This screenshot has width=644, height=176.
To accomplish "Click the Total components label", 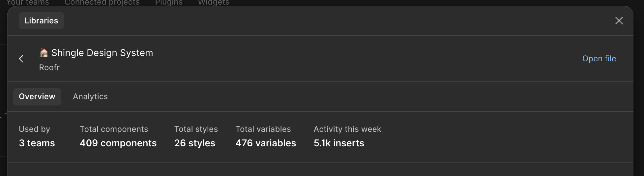I will click(x=114, y=129).
